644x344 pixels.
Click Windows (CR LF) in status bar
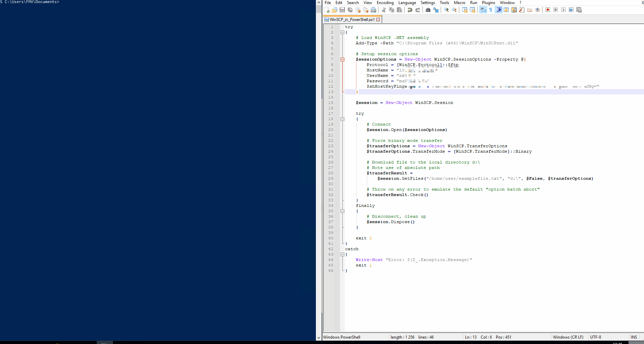(568, 337)
